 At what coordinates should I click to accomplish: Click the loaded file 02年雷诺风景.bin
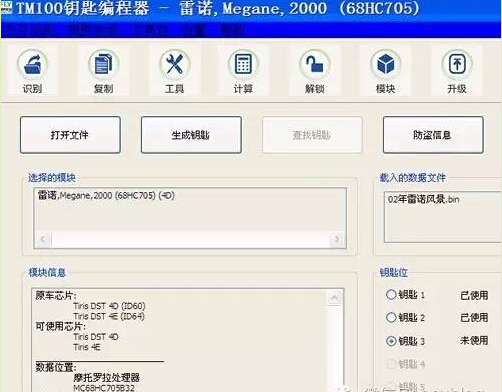tap(423, 199)
